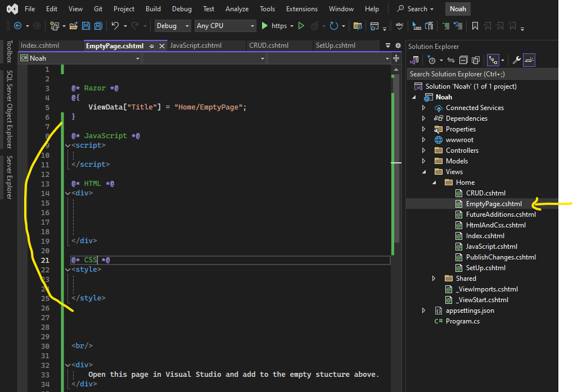Open the Server Explorer side tab

[x=10, y=177]
